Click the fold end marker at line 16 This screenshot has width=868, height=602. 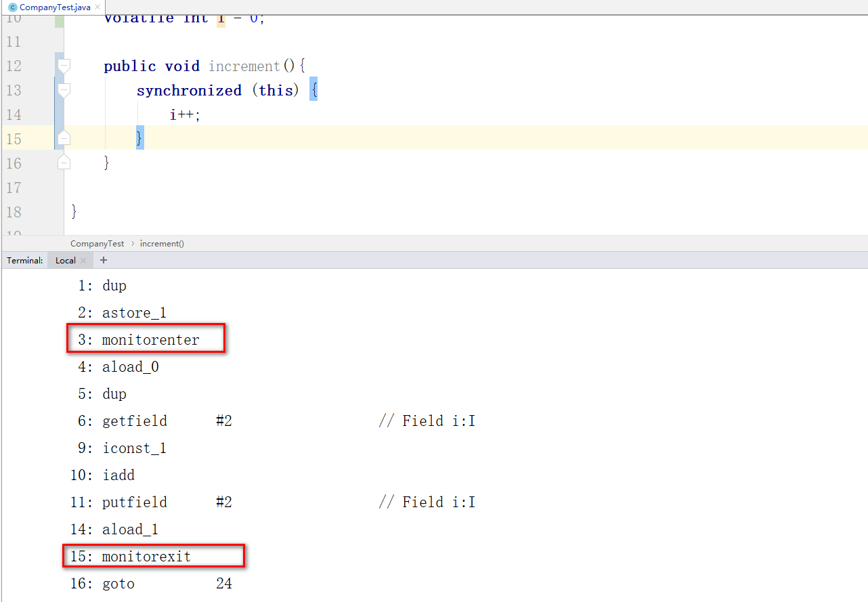click(64, 163)
